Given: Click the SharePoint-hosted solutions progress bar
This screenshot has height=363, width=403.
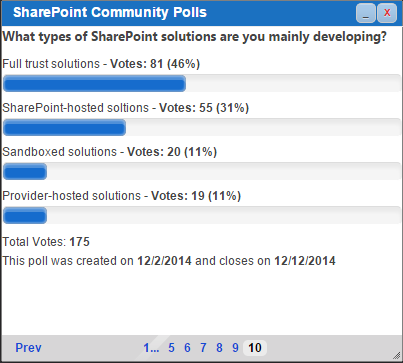Looking at the screenshot, I should (x=202, y=127).
